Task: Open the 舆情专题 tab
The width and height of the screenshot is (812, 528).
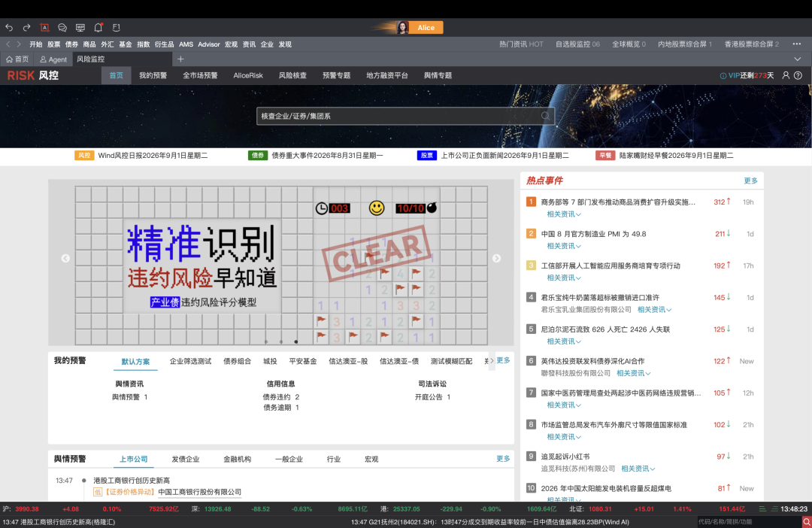Action: 438,76
